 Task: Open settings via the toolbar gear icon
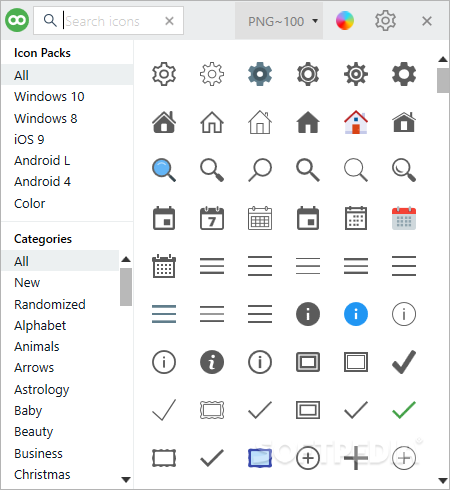[385, 21]
